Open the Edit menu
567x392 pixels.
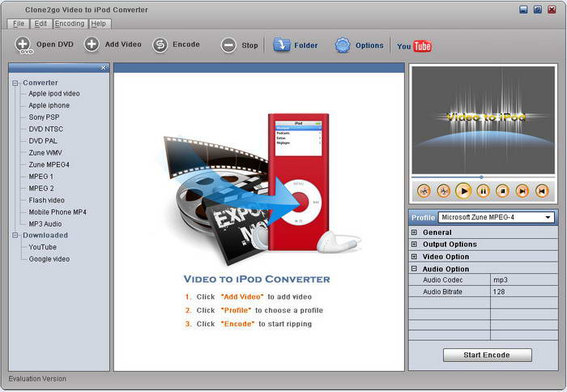tap(40, 23)
